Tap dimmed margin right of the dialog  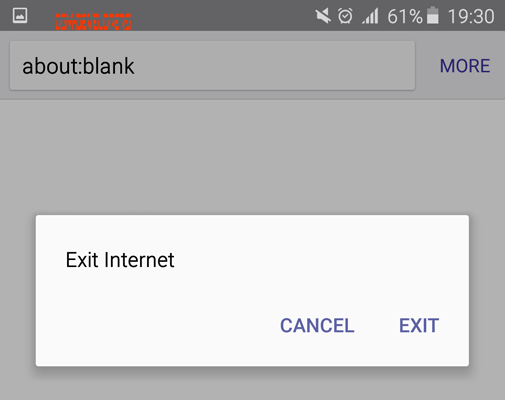pyautogui.click(x=487, y=290)
